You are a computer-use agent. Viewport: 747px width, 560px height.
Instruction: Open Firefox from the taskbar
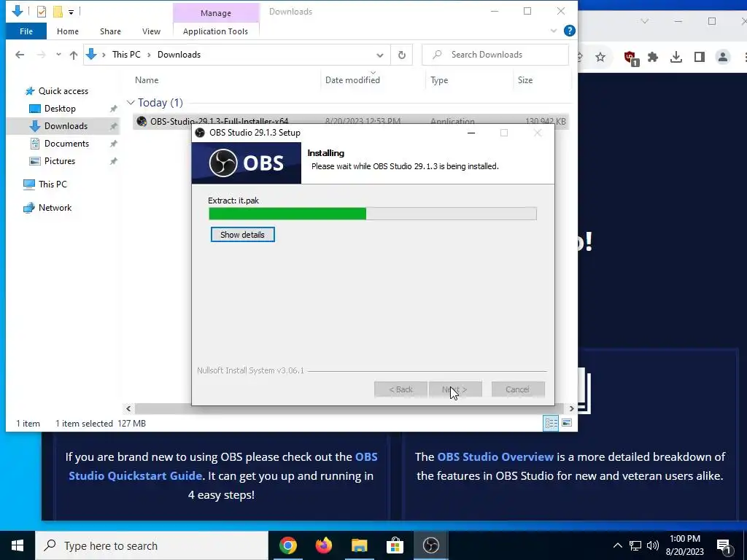tap(324, 545)
